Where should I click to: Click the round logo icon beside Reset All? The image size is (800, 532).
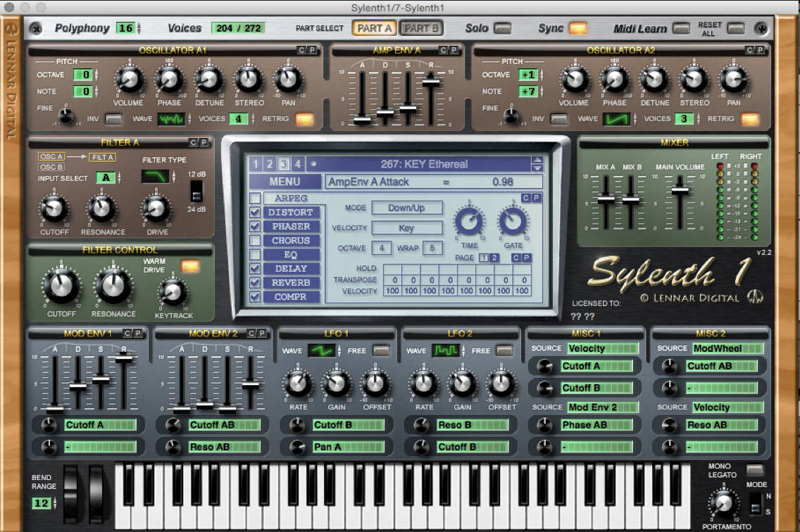761,29
